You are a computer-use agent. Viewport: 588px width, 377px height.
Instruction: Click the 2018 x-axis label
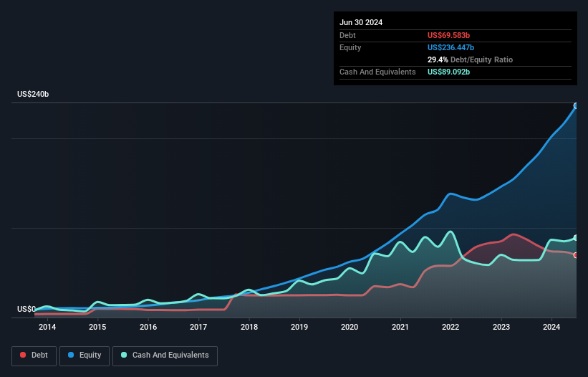click(249, 327)
